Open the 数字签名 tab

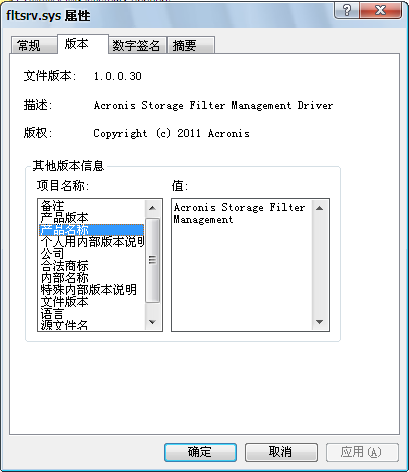click(136, 45)
